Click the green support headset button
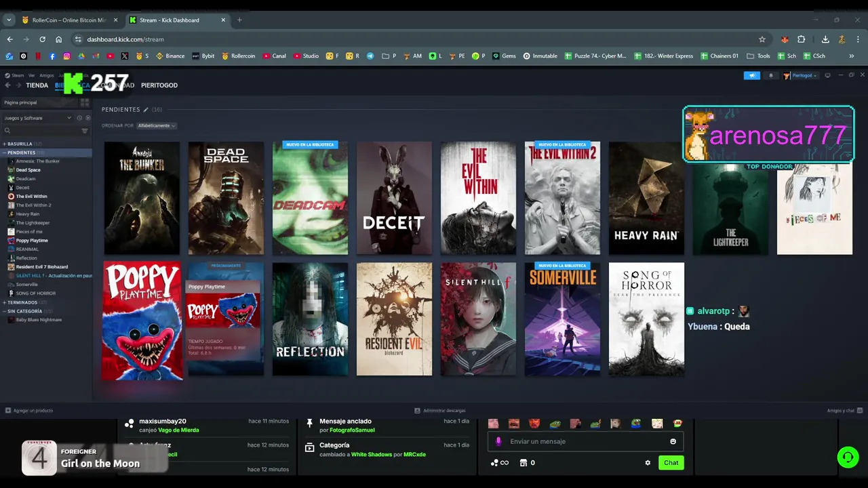868x488 pixels. 848,457
